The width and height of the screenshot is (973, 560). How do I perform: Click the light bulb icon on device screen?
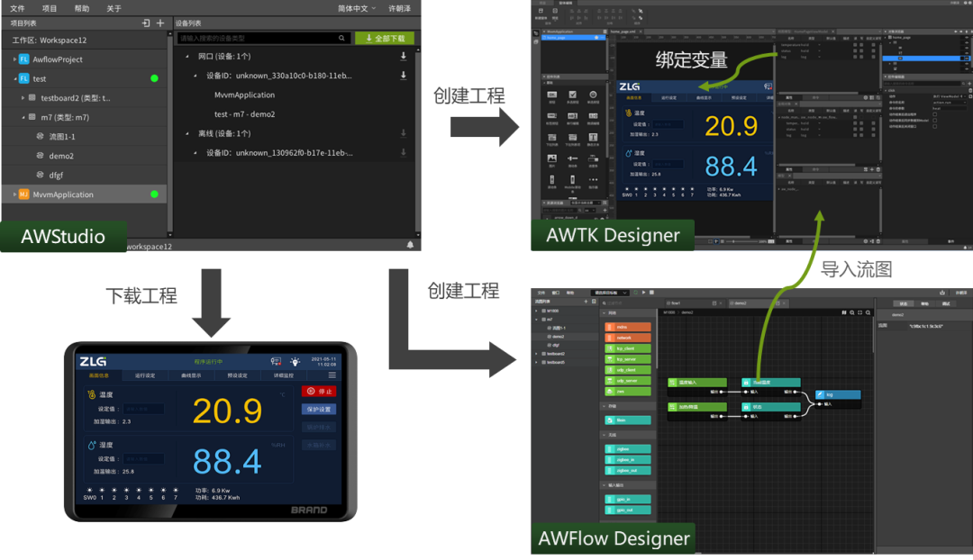pos(296,362)
